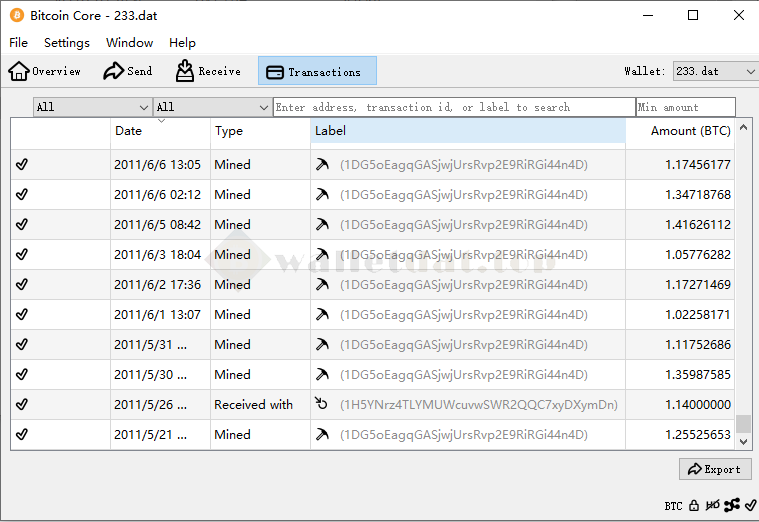Focus the address or label search field
The width and height of the screenshot is (759, 522).
pos(453,107)
